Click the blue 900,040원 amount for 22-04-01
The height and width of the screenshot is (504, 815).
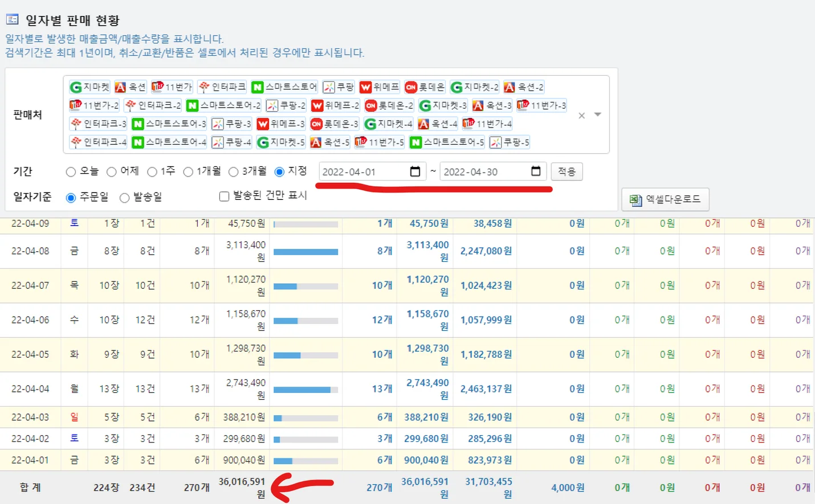(x=426, y=460)
